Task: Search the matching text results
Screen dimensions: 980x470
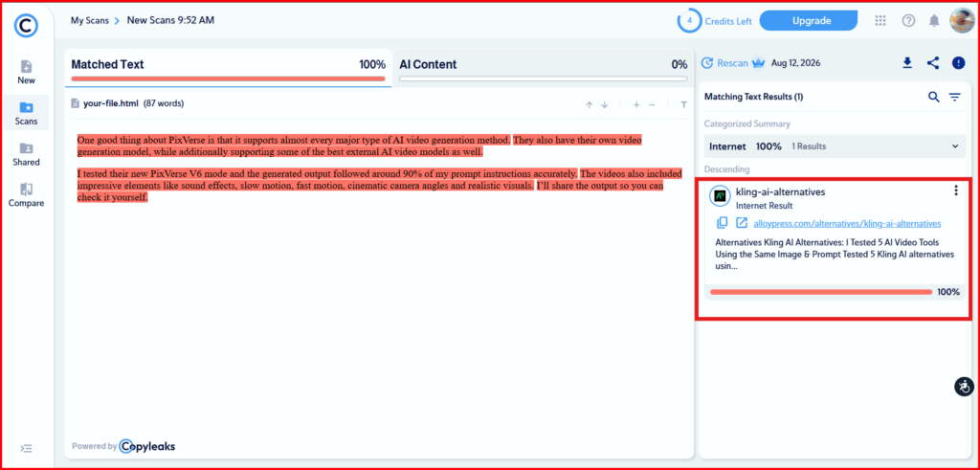Action: coord(934,97)
